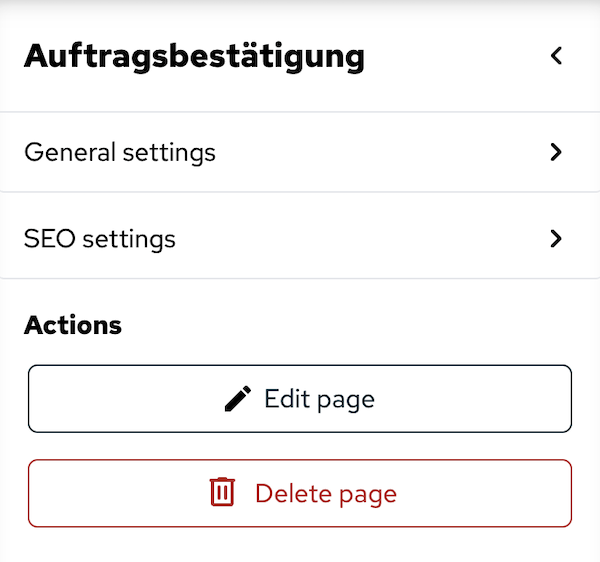Click empty space left of Edit page pencil
The image size is (600, 562).
pos(120,400)
